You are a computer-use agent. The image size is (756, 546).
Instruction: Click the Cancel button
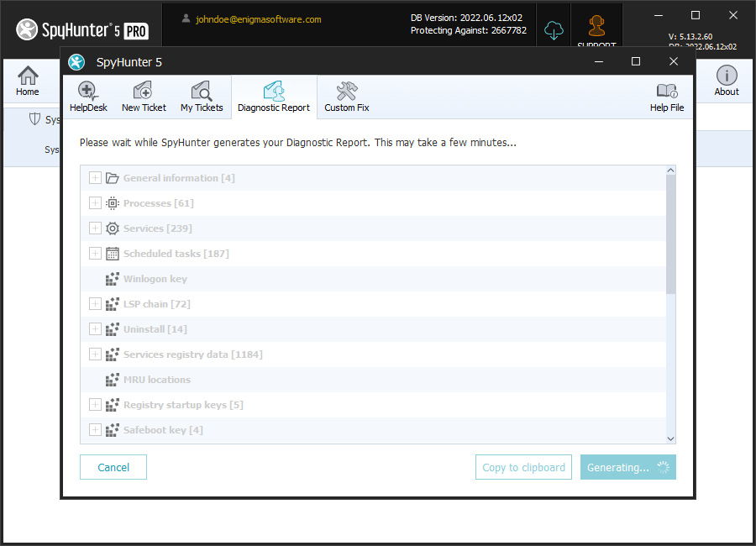click(113, 467)
